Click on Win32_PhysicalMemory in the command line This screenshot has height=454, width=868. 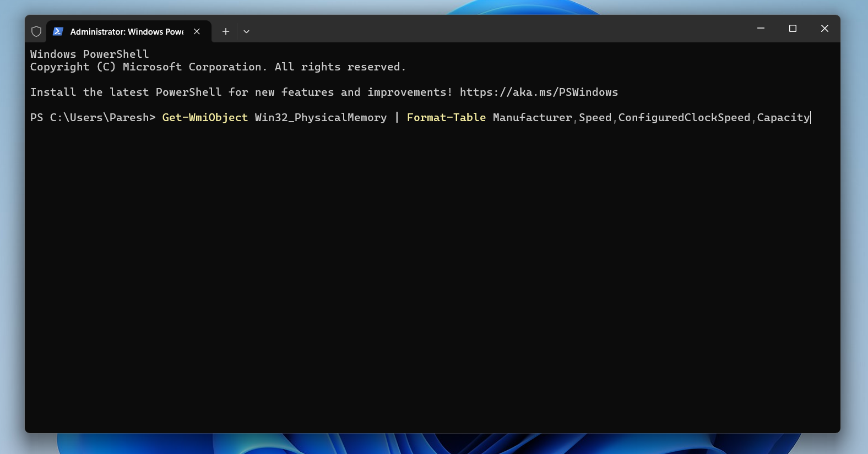point(321,117)
